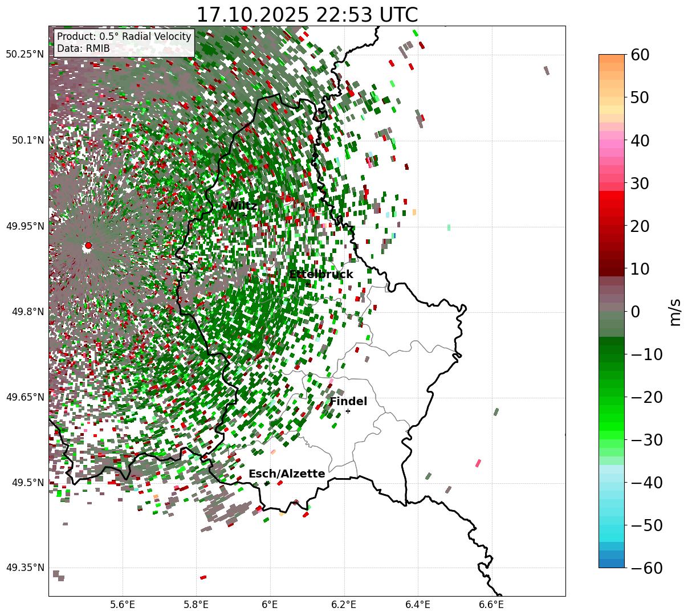The height and width of the screenshot is (616, 688).
Task: Click the Findel airport cross marker
Action: (348, 411)
